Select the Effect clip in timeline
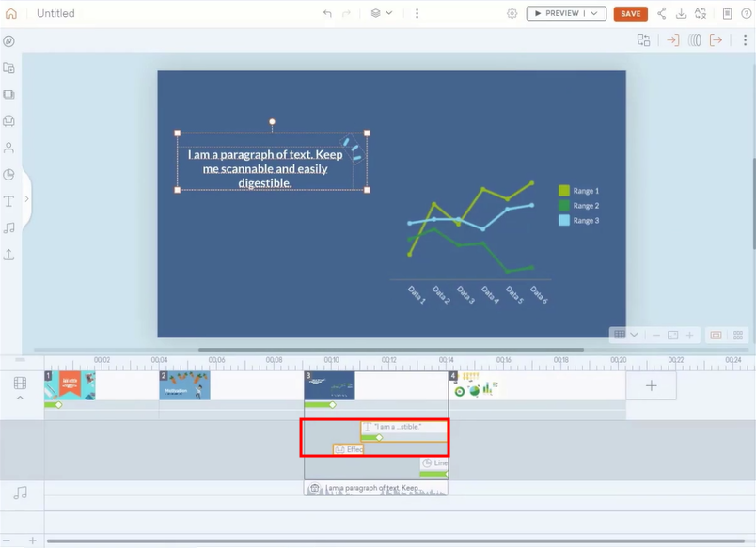 tap(348, 449)
